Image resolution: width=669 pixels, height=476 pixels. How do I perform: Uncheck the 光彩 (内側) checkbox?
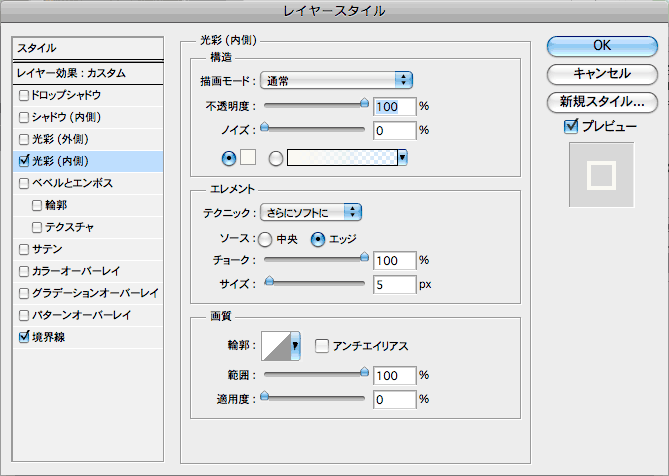point(24,161)
